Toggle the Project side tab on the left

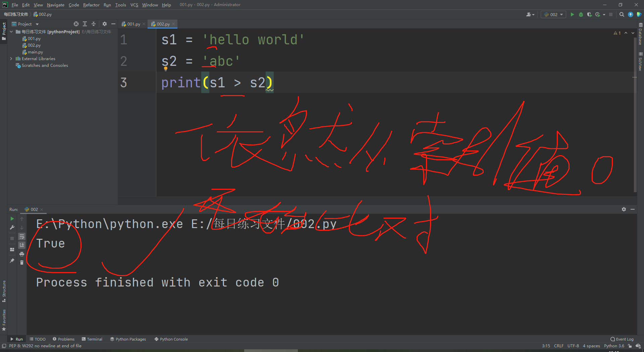click(4, 31)
